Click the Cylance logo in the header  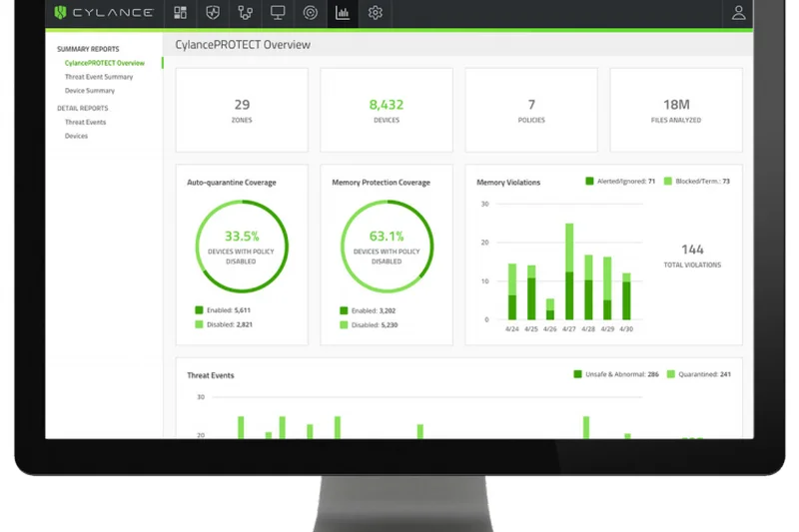104,13
